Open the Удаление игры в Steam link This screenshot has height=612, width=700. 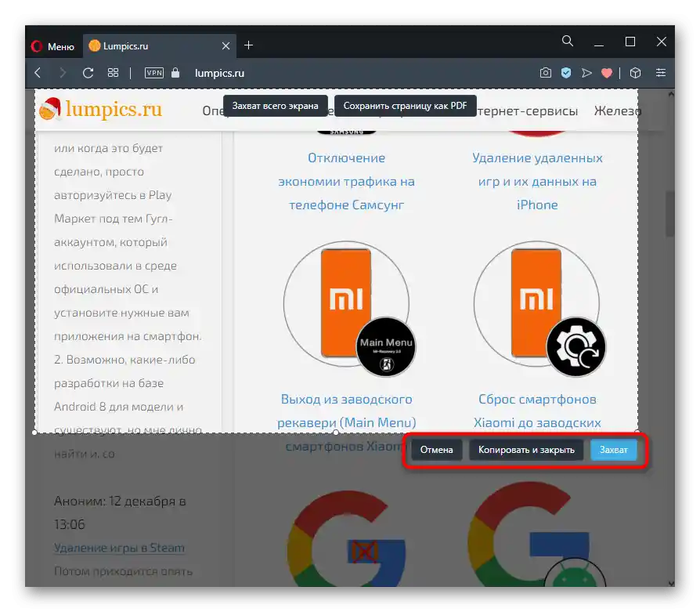119,548
